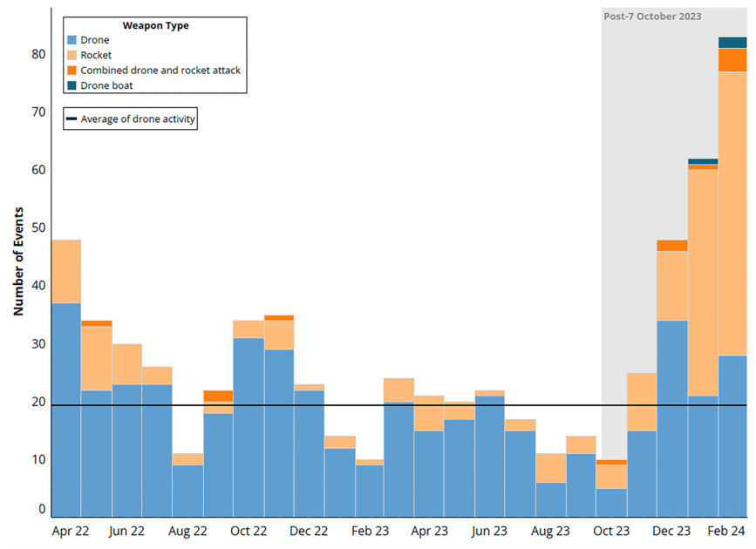Screen dimensions: 756x549
Task: Click the orange combined segment atop Dec 23 bar
Action: point(671,245)
